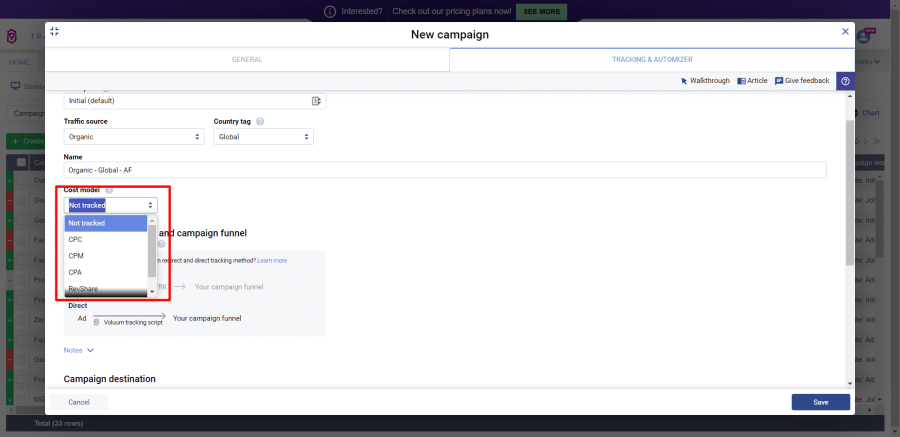Screen dimensions: 900x437
Task: Click the cost model list scroll-down arrow
Action: (x=152, y=292)
